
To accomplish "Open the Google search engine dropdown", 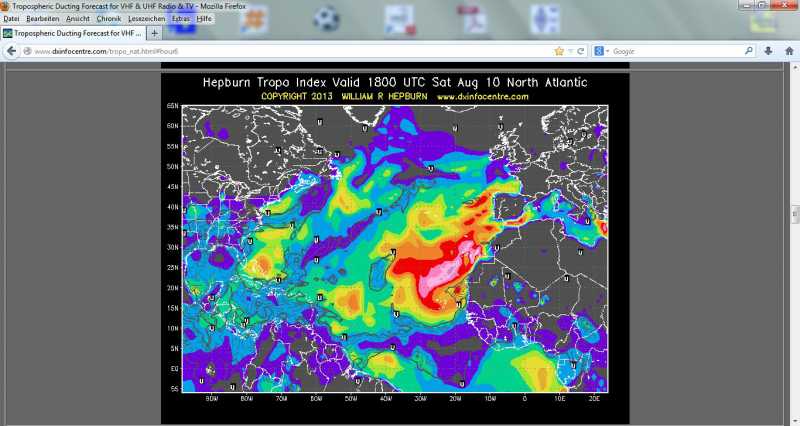I will click(602, 50).
